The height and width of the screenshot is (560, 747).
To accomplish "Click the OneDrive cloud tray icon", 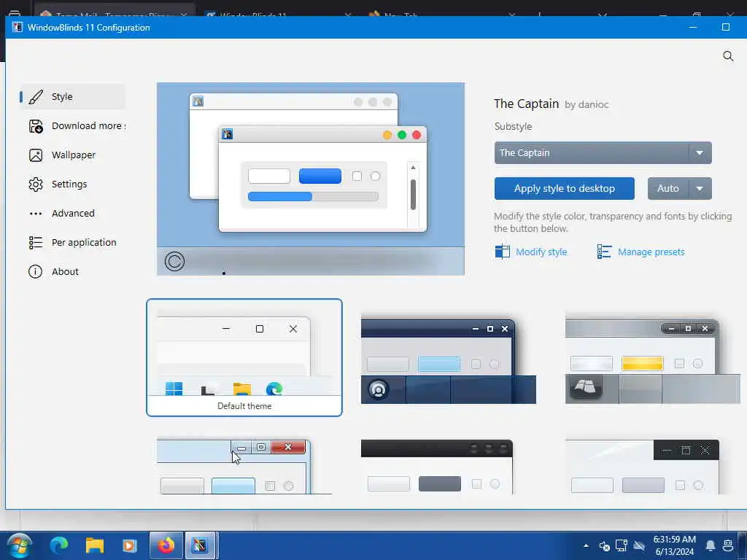I will tap(639, 545).
